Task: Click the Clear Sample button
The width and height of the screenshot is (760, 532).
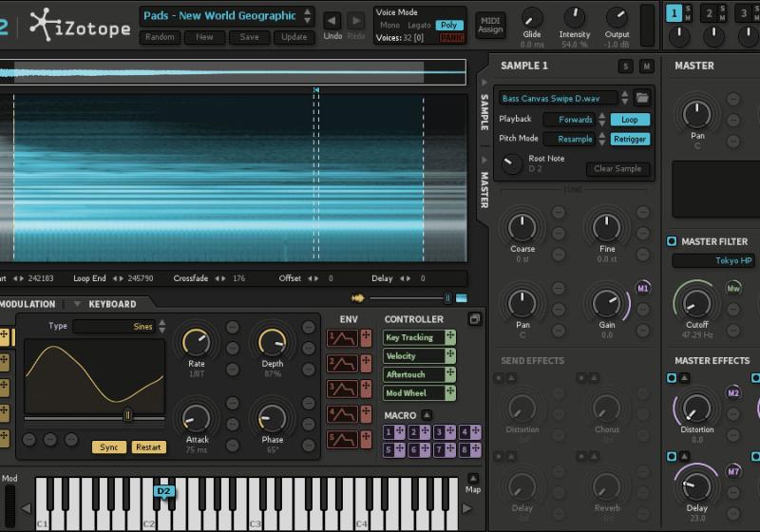Action: pyautogui.click(x=617, y=168)
